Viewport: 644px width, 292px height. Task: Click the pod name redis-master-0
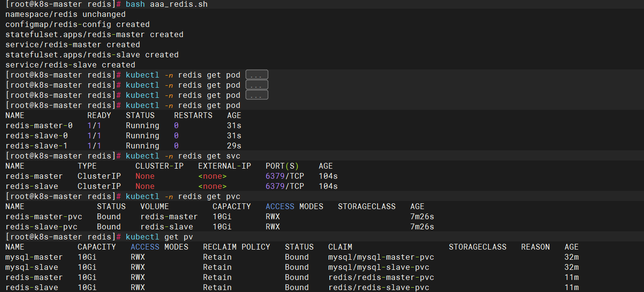[x=39, y=125]
